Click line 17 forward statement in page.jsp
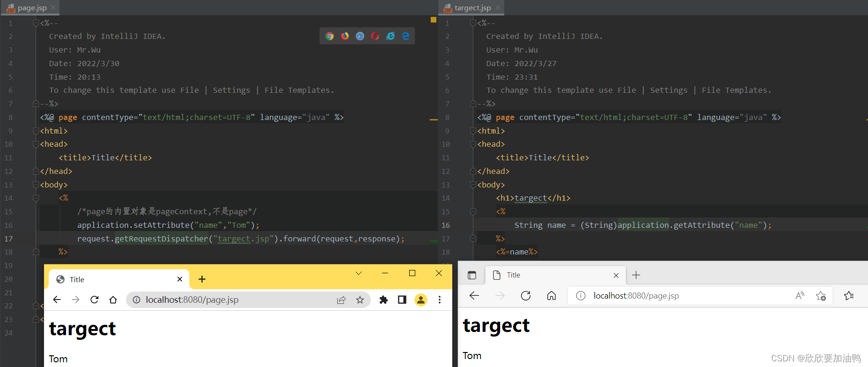This screenshot has height=367, width=868. tap(241, 239)
